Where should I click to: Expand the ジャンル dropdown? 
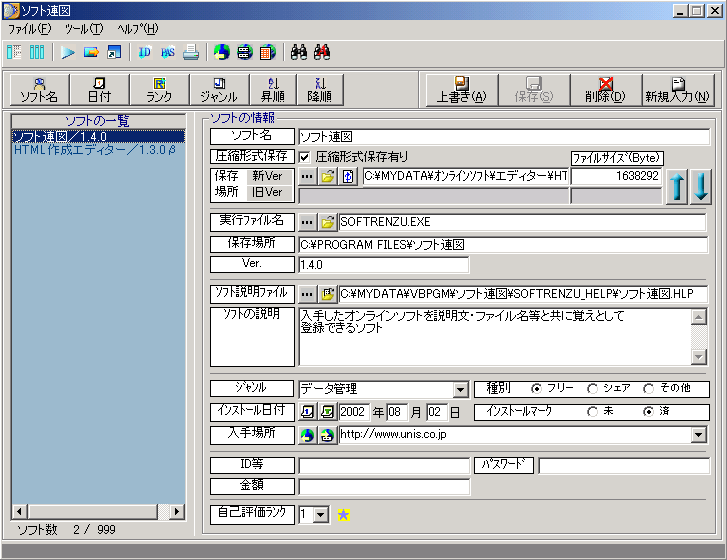click(x=460, y=390)
